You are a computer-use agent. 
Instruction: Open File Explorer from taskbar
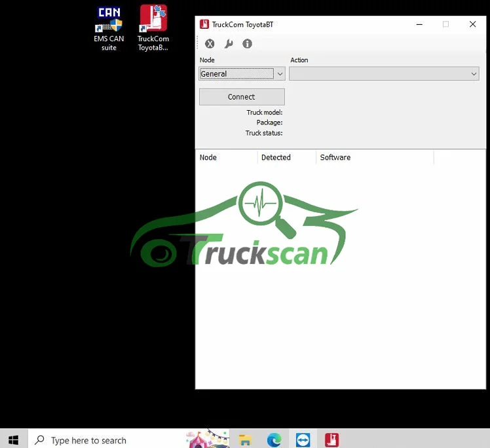245,440
